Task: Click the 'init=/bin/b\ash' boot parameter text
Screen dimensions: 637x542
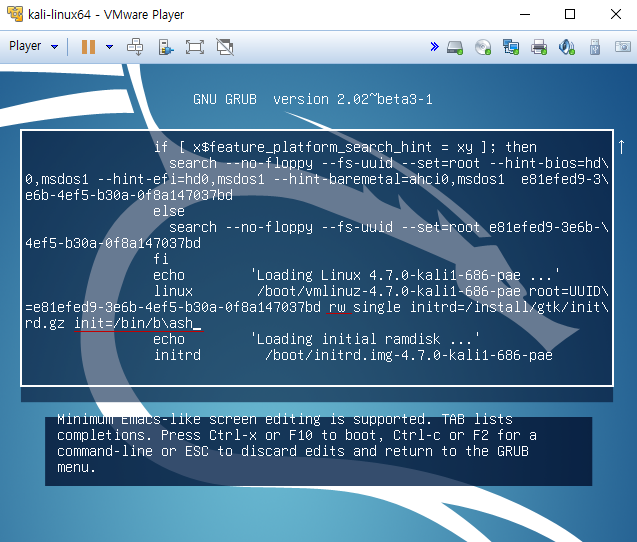Action: 134,323
